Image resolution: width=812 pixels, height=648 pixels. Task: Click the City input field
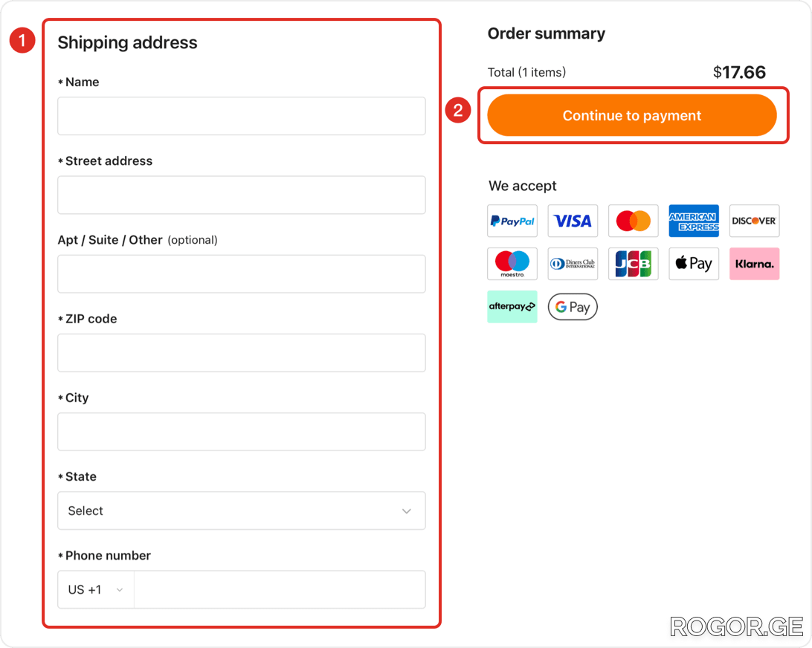point(242,432)
